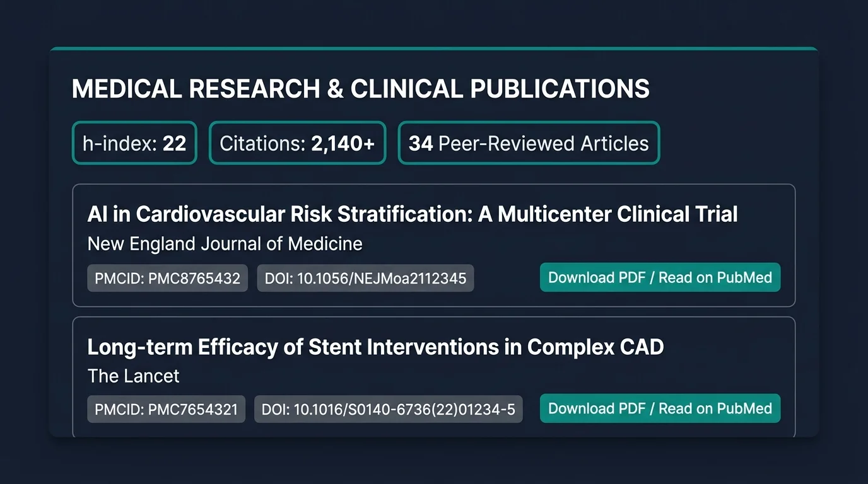Screen dimensions: 868x484
Task: Select the h-index: 22 stat badge
Action: (134, 143)
